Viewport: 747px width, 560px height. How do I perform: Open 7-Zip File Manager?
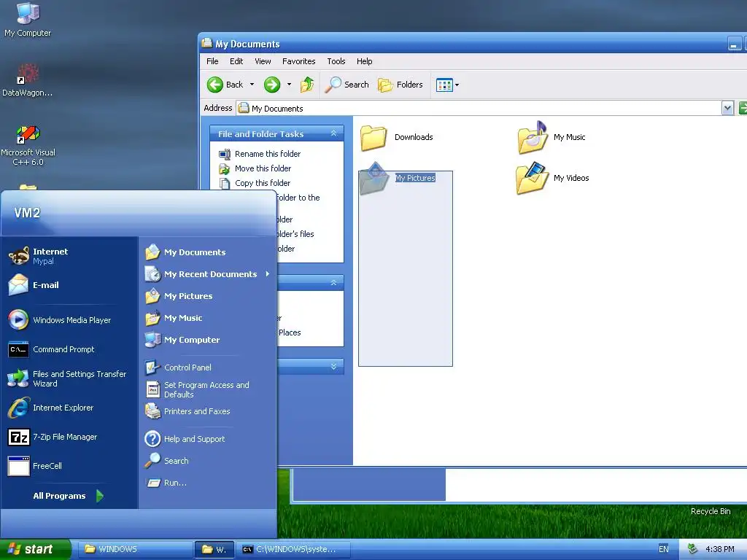(x=53, y=437)
